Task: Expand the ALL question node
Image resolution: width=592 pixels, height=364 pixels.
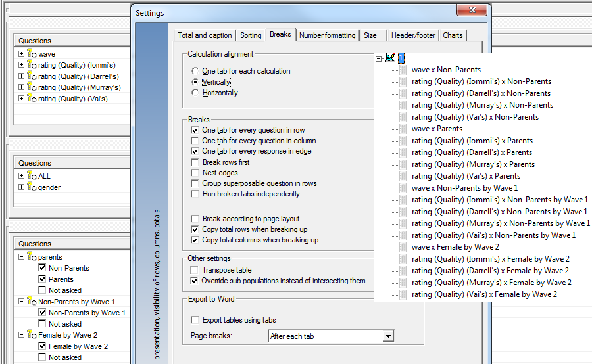Action: click(x=22, y=176)
